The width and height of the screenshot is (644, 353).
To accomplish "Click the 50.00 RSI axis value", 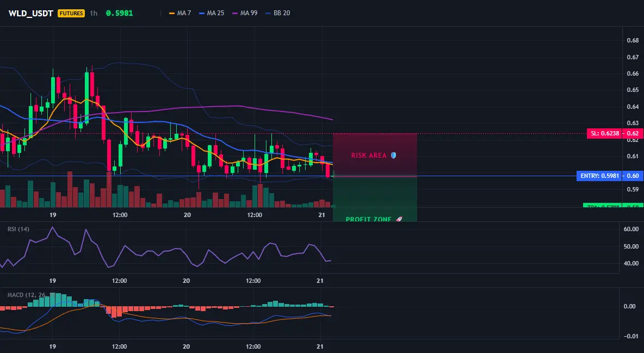I will [631, 246].
